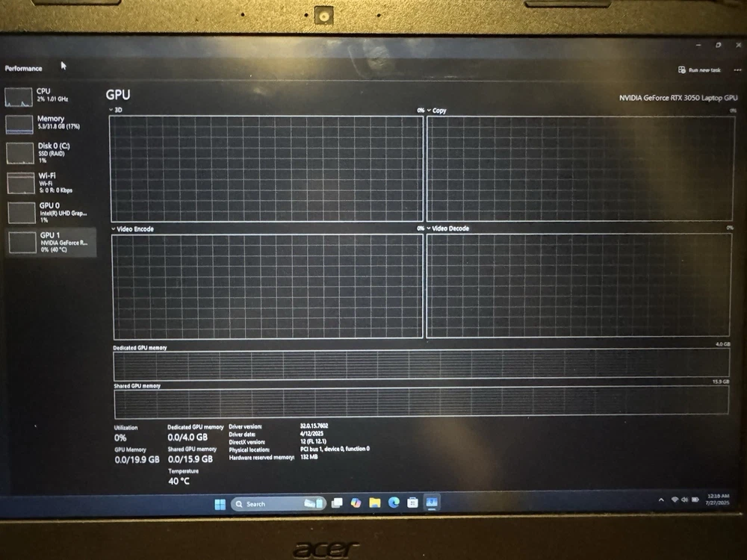Open Microsoft Store from the taskbar

click(412, 503)
